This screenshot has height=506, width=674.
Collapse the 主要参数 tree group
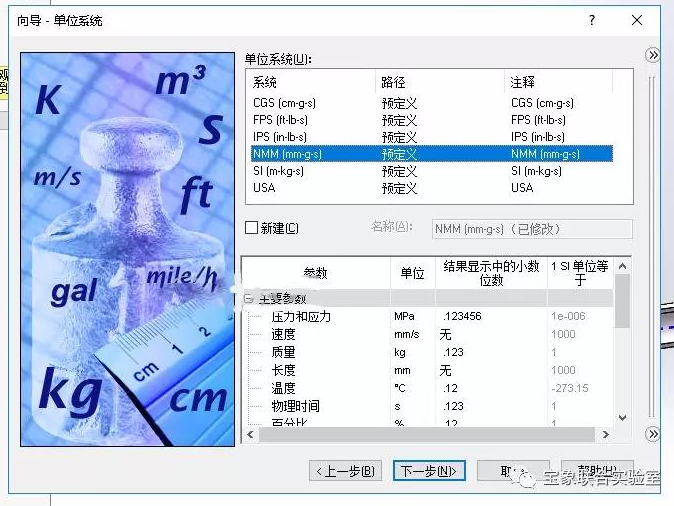pyautogui.click(x=248, y=298)
